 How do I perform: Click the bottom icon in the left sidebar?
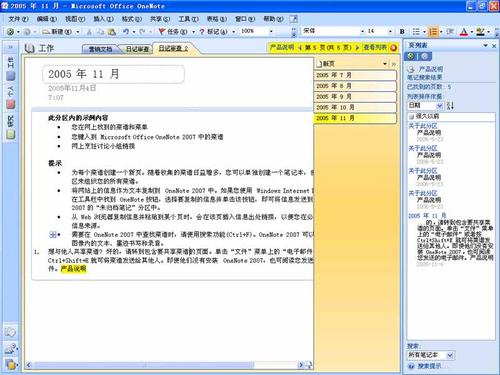click(x=11, y=364)
